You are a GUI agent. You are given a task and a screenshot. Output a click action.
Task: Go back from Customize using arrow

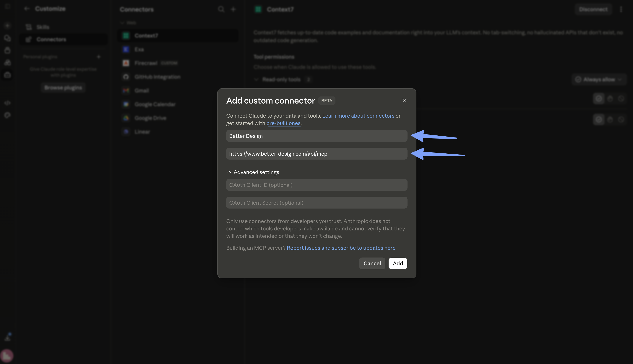27,9
